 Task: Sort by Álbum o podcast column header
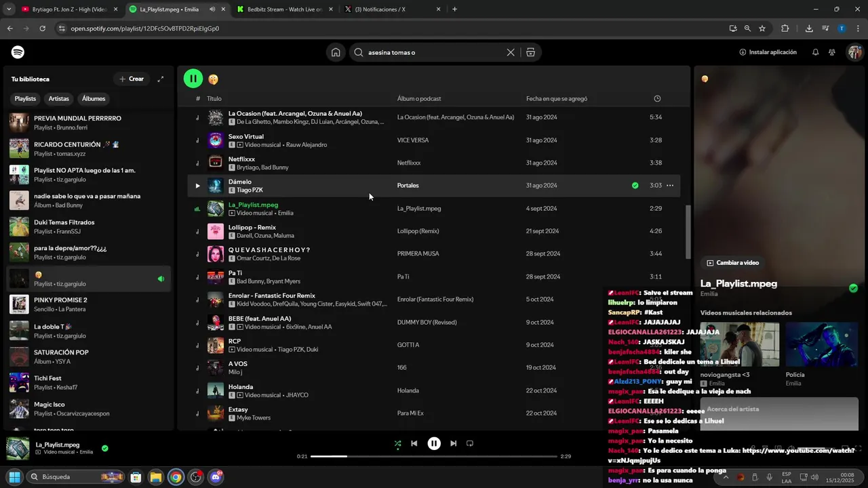[x=419, y=98]
